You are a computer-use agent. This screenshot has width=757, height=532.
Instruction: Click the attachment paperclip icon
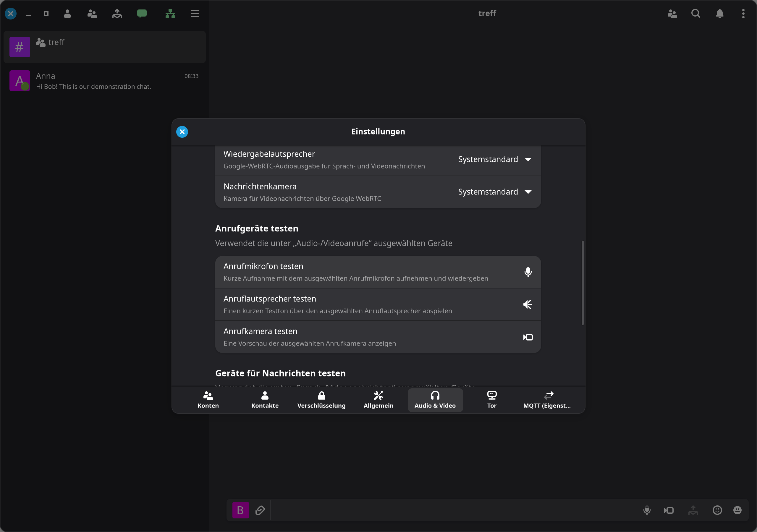[260, 510]
